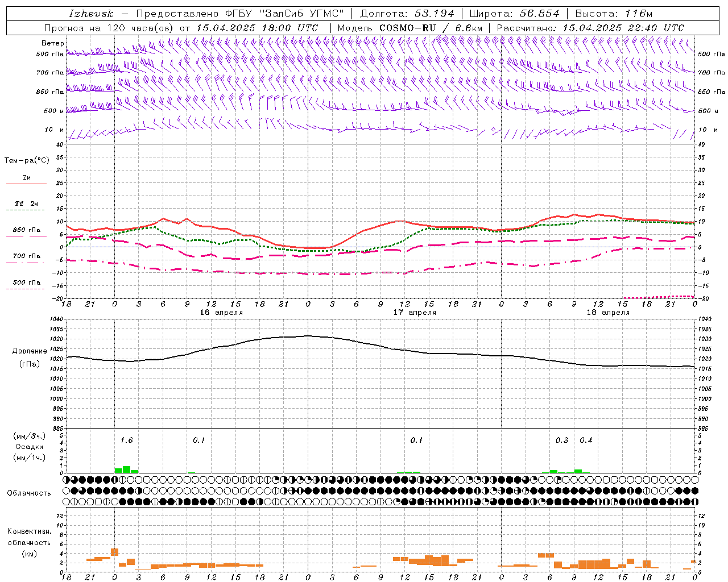Viewport: 728px width, 582px height.
Task: Select the 'Долгота: 53.194' header field
Action: pyautogui.click(x=407, y=14)
